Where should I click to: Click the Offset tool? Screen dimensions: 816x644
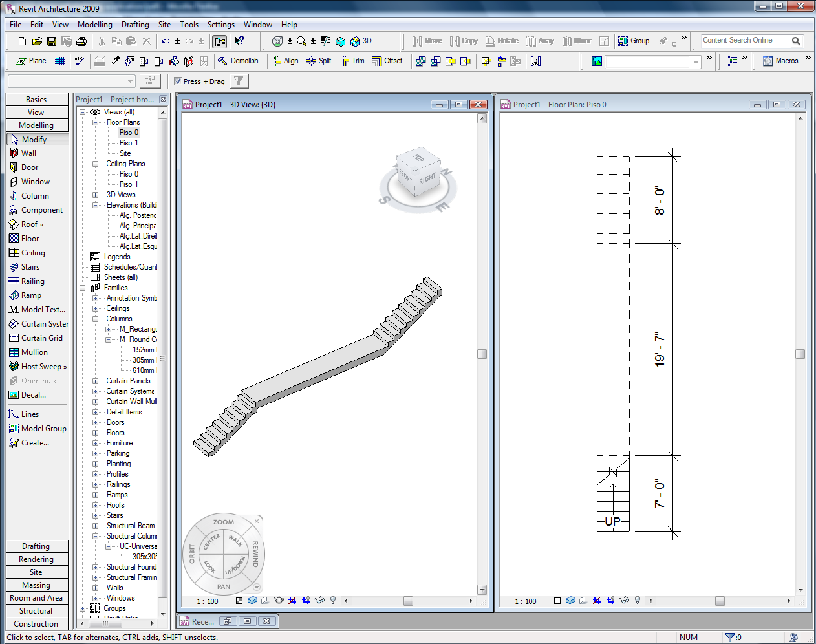click(x=387, y=61)
